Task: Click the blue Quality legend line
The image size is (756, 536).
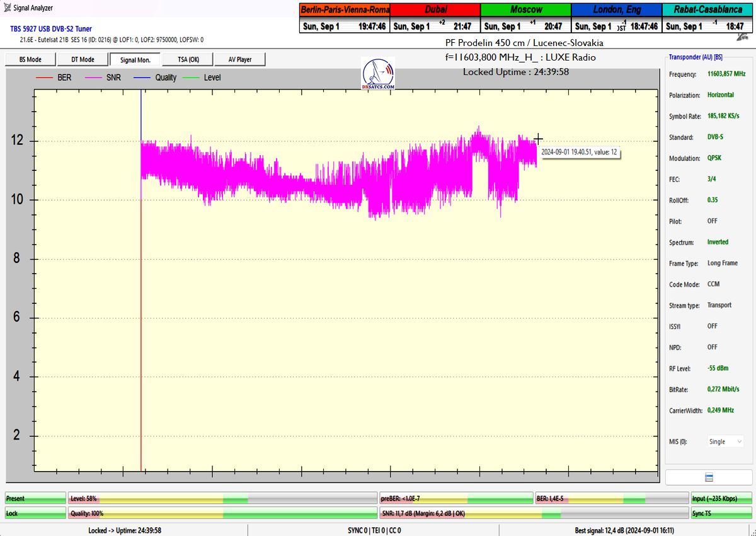Action: (x=143, y=78)
